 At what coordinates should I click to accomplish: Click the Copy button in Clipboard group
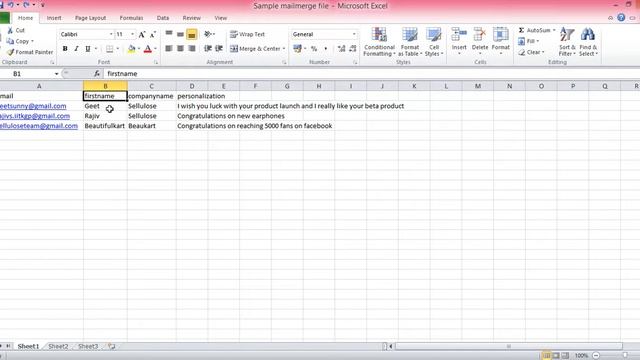pyautogui.click(x=20, y=41)
